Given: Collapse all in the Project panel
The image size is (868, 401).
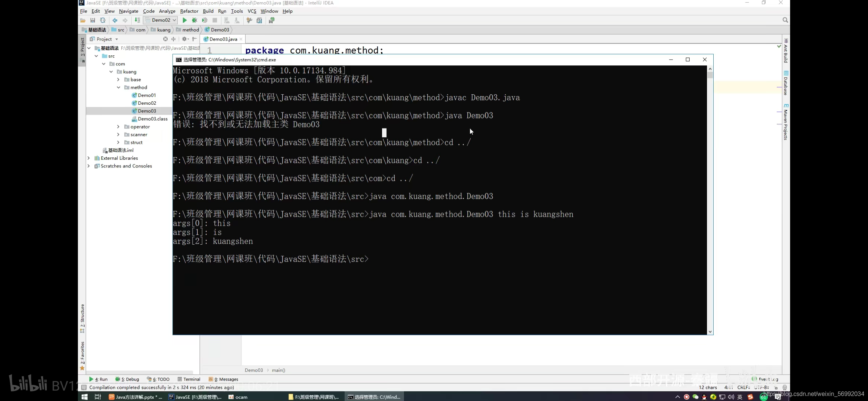Looking at the screenshot, I should (173, 39).
